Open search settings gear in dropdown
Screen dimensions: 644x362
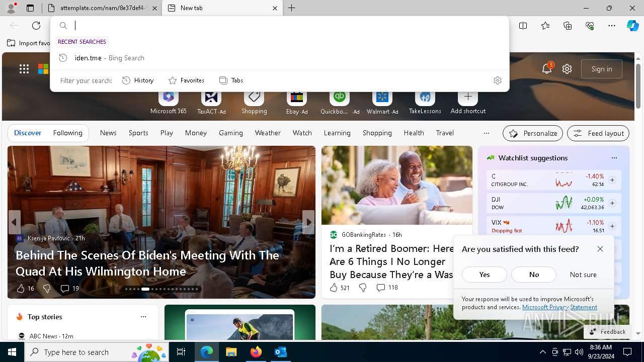click(x=498, y=80)
